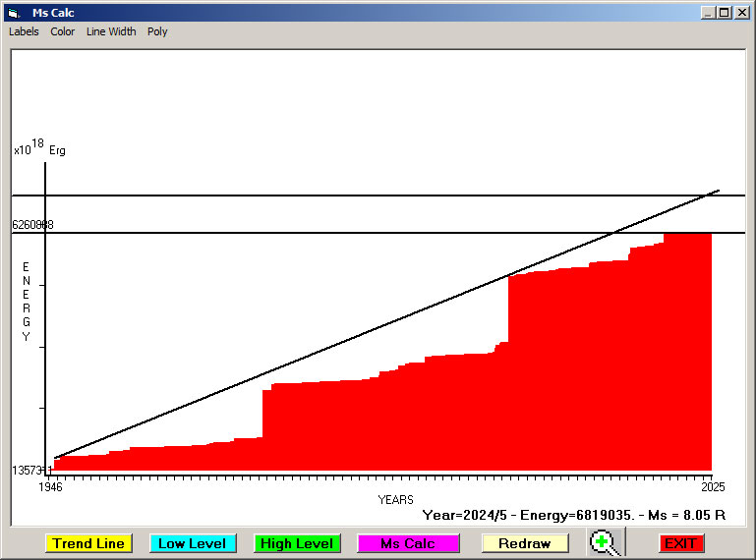Close the window with the X button
The height and width of the screenshot is (560, 756).
740,13
